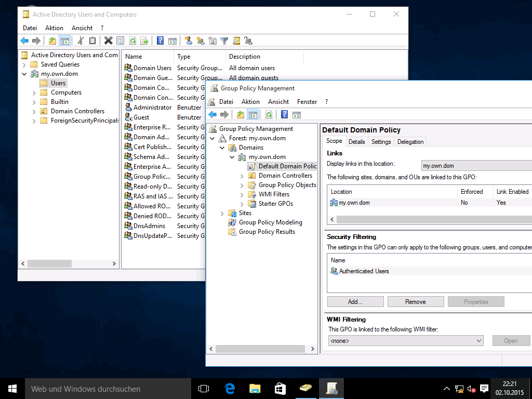532x399 pixels.
Task: Click the Find objects magnifier icon
Action: [236, 41]
